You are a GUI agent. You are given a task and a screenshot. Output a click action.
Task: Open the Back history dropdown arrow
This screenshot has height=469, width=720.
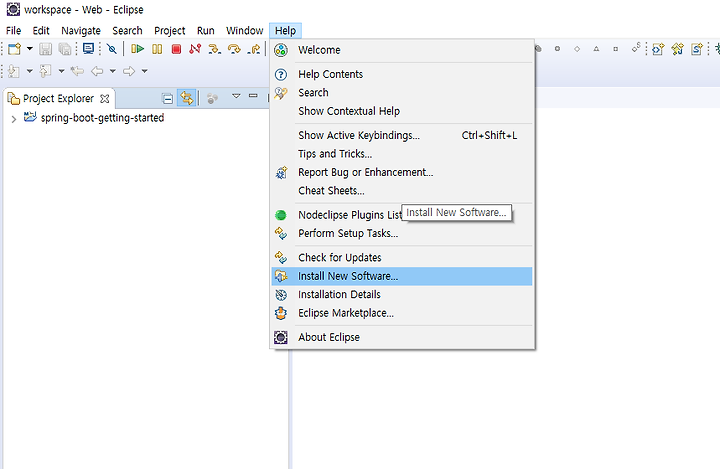112,71
